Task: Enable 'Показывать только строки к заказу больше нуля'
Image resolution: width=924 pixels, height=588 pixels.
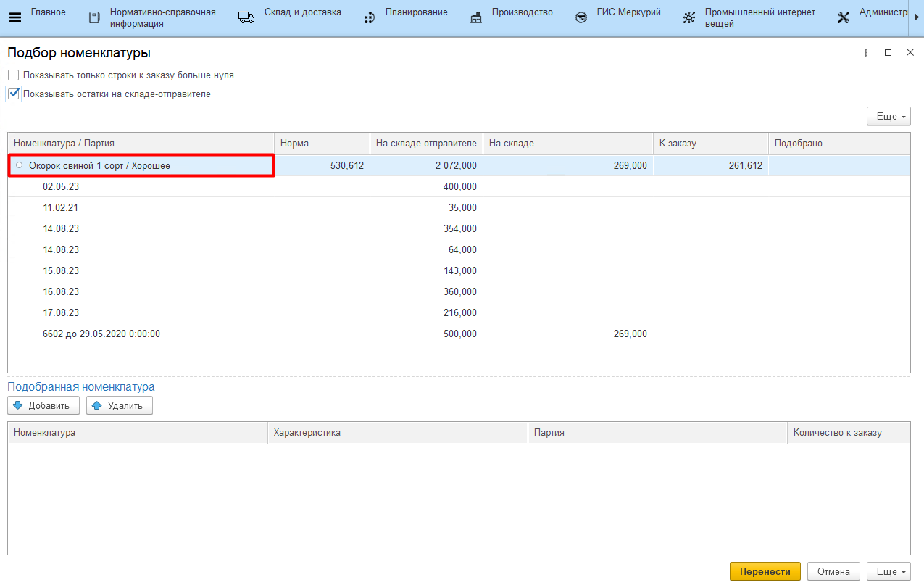Action: coord(14,75)
